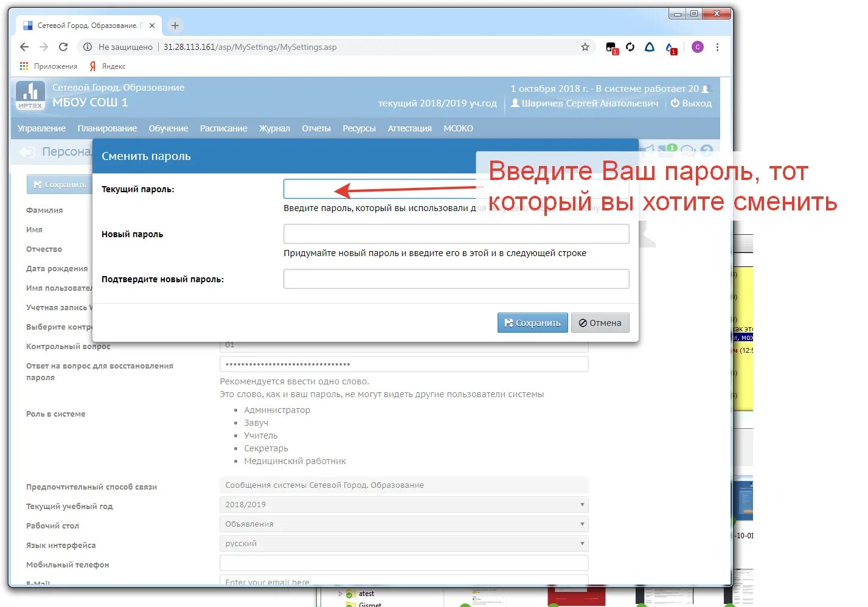The width and height of the screenshot is (868, 607).
Task: Click the circular sync extension icon
Action: click(x=630, y=47)
